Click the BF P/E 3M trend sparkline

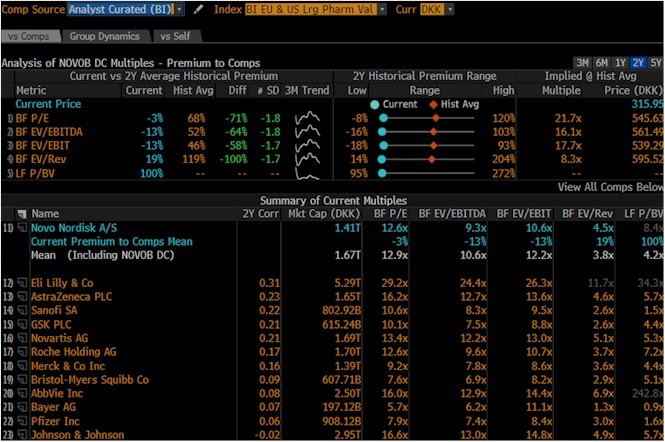(307, 118)
